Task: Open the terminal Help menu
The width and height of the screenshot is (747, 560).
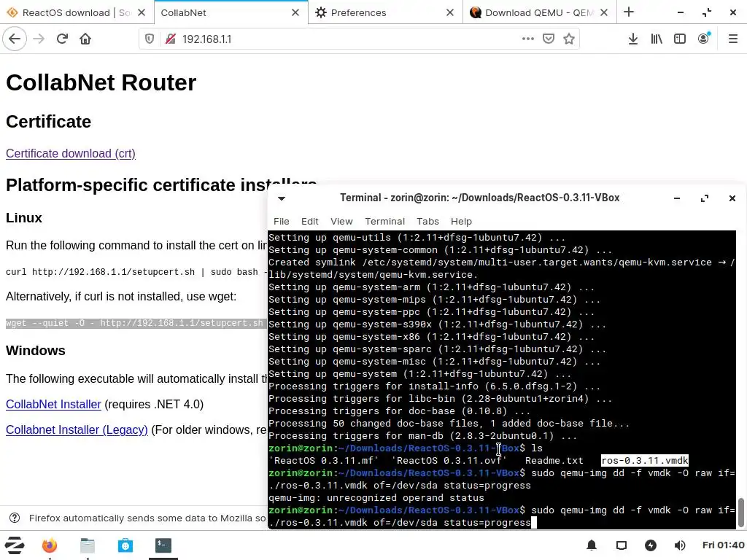Action: click(x=461, y=222)
